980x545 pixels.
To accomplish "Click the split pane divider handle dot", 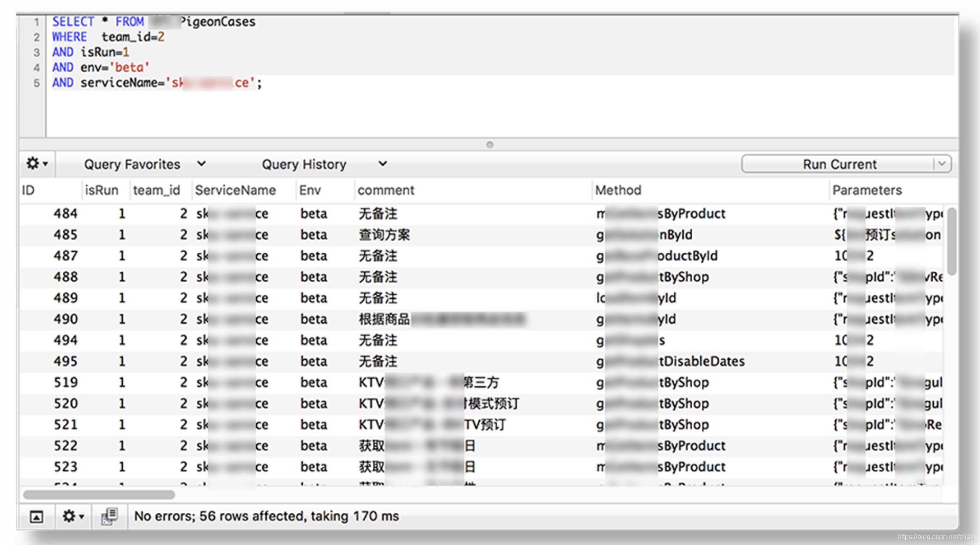I will point(490,144).
